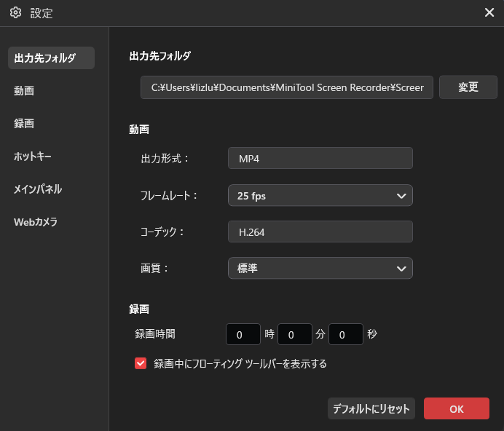Click the minutes field of 録画時間
The height and width of the screenshot is (431, 504).
point(295,334)
